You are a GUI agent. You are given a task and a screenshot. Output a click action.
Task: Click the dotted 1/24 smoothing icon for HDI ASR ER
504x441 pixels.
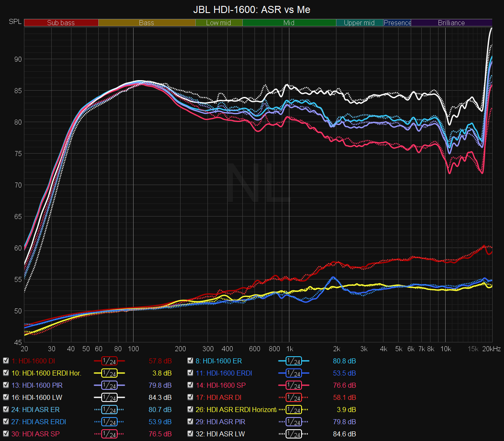coord(109,410)
